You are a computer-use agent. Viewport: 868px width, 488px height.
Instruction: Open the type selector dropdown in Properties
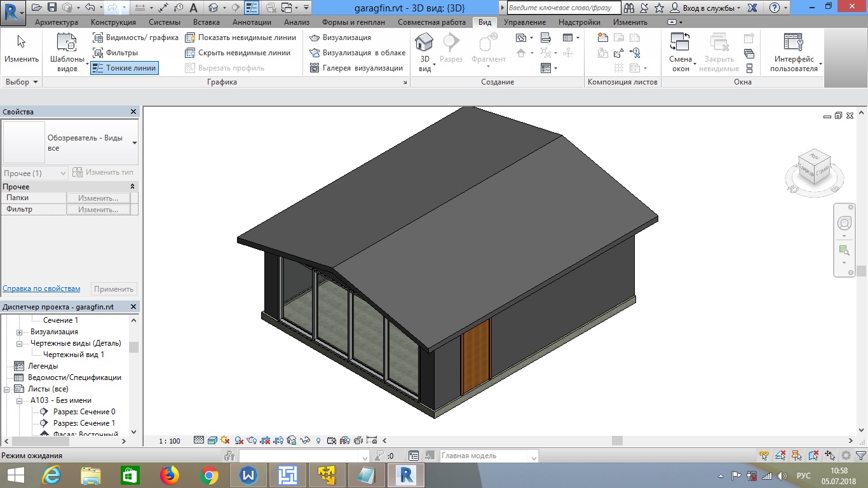point(134,143)
